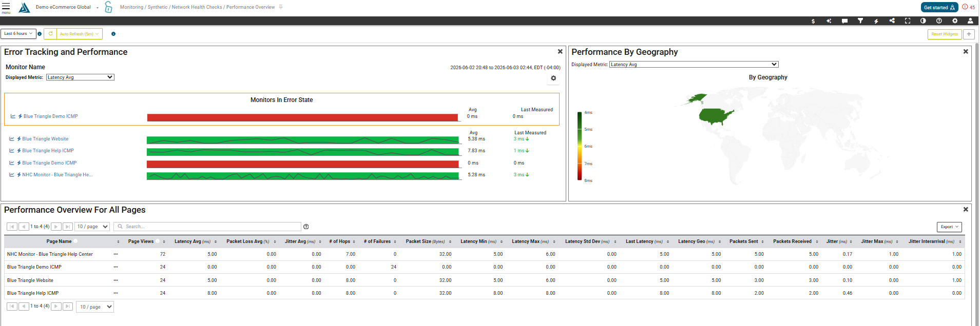Click the Blue Triangle logo
Viewport: 980px width, 326px height.
click(x=24, y=8)
